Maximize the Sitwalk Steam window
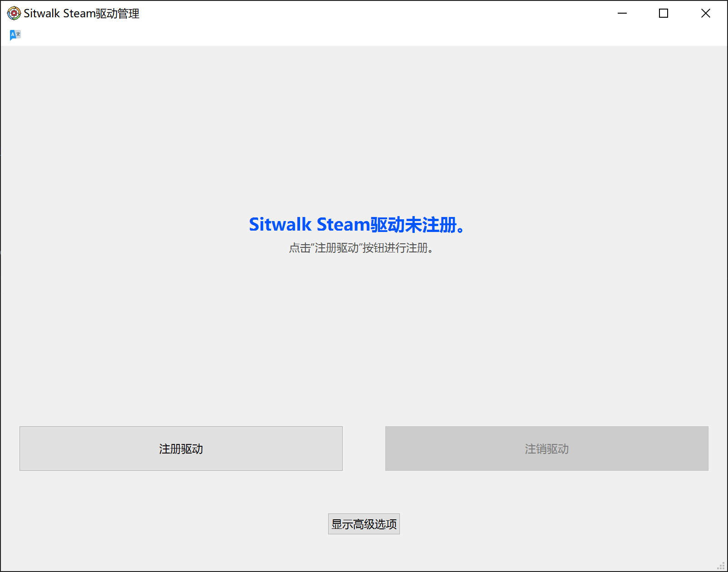Screen dimensions: 728x572 click(x=664, y=14)
